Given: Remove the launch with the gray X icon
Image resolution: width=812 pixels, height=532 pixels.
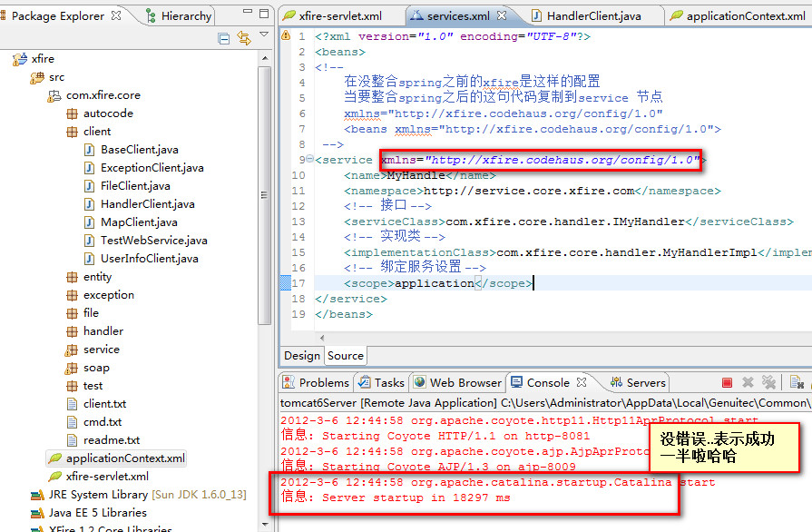Looking at the screenshot, I should [x=747, y=382].
